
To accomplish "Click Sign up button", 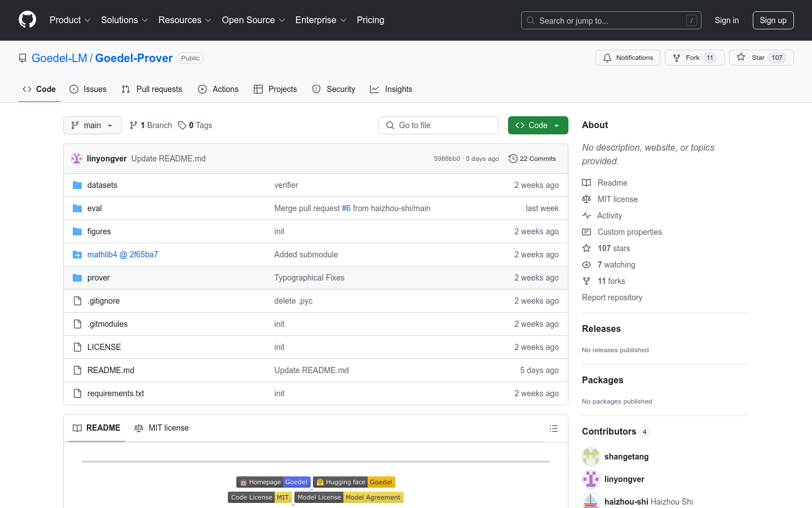I will point(773,20).
